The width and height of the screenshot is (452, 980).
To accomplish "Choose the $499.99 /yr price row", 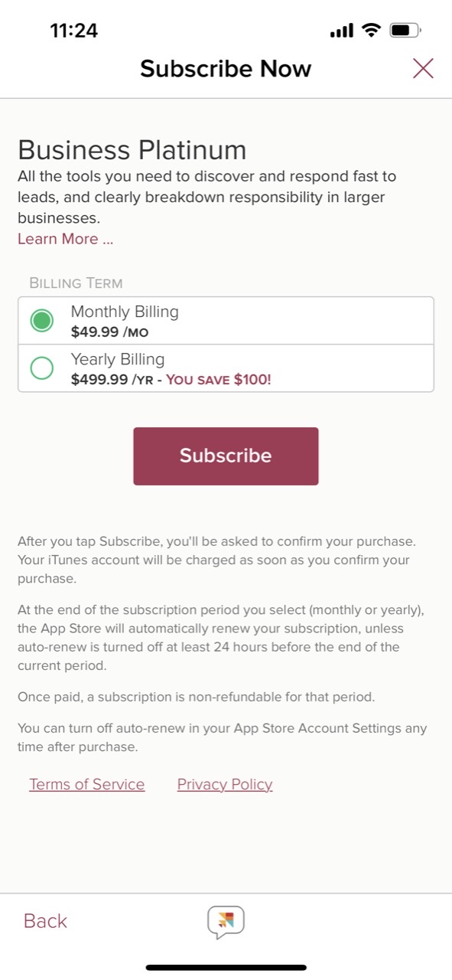I will pyautogui.click(x=226, y=368).
